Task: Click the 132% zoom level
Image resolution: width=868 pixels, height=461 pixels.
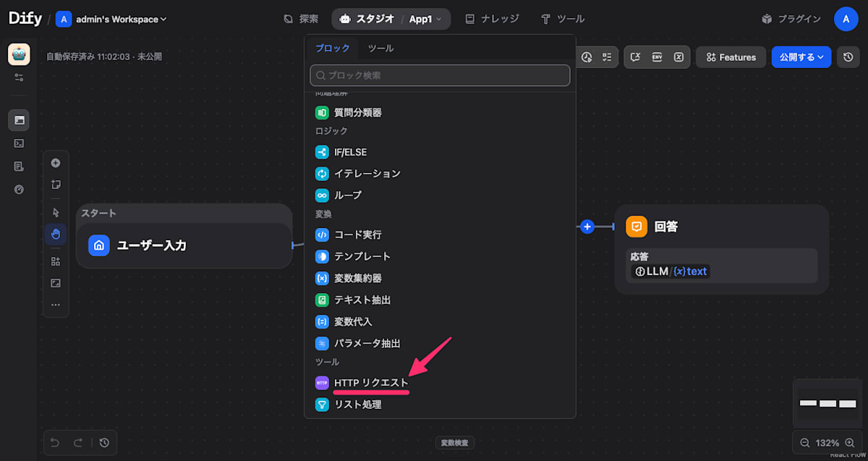Action: point(827,442)
